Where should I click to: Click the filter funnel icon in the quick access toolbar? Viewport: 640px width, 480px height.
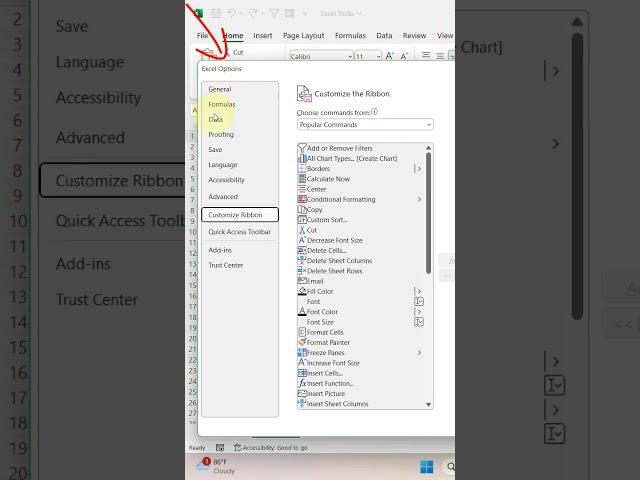(x=274, y=13)
